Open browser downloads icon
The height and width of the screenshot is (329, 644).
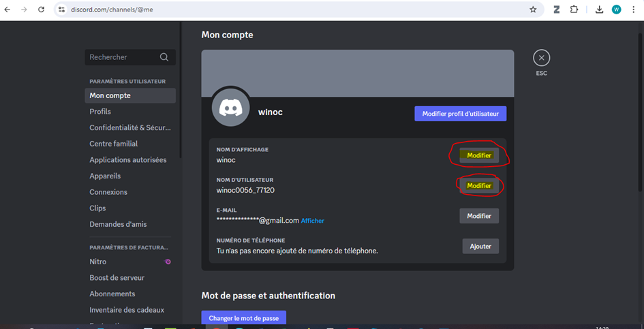click(599, 10)
